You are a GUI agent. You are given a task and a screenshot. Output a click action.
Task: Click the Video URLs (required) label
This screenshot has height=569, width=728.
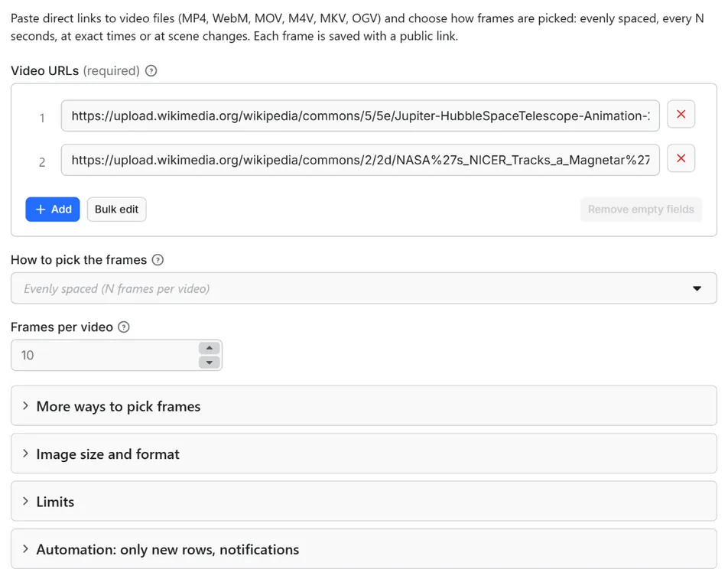pyautogui.click(x=75, y=71)
